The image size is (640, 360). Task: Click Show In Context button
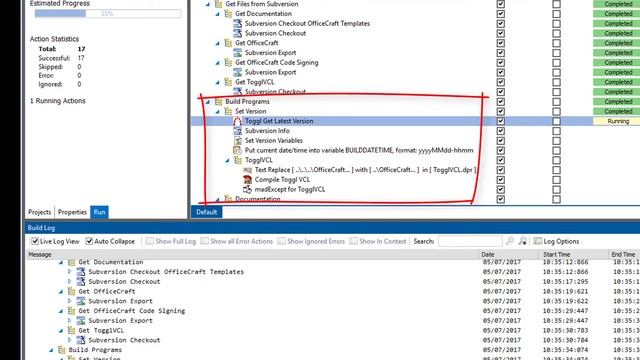click(x=378, y=241)
